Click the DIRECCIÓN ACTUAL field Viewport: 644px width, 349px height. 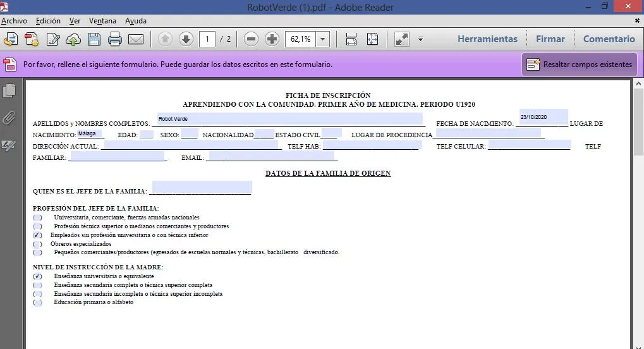coord(191,145)
